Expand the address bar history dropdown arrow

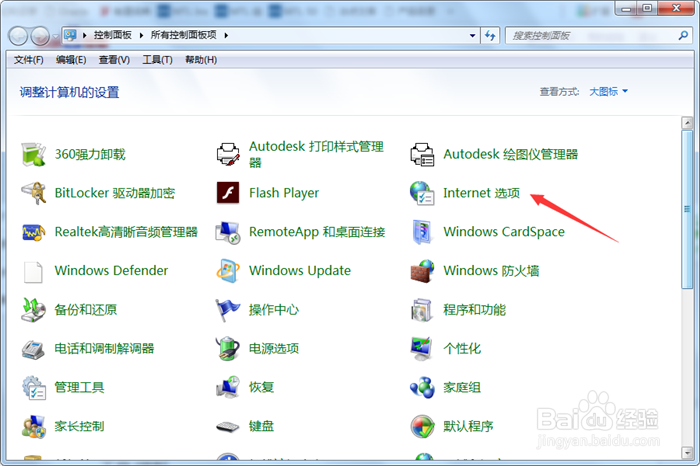(472, 36)
